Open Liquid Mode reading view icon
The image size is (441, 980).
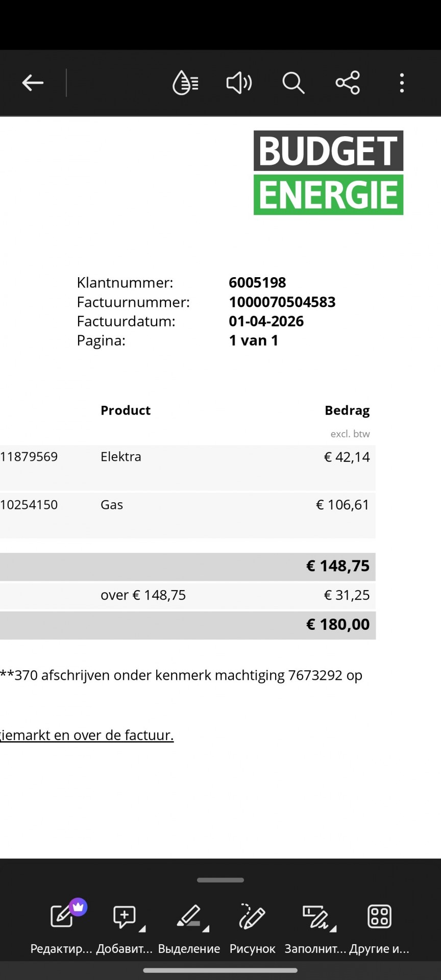tap(185, 83)
